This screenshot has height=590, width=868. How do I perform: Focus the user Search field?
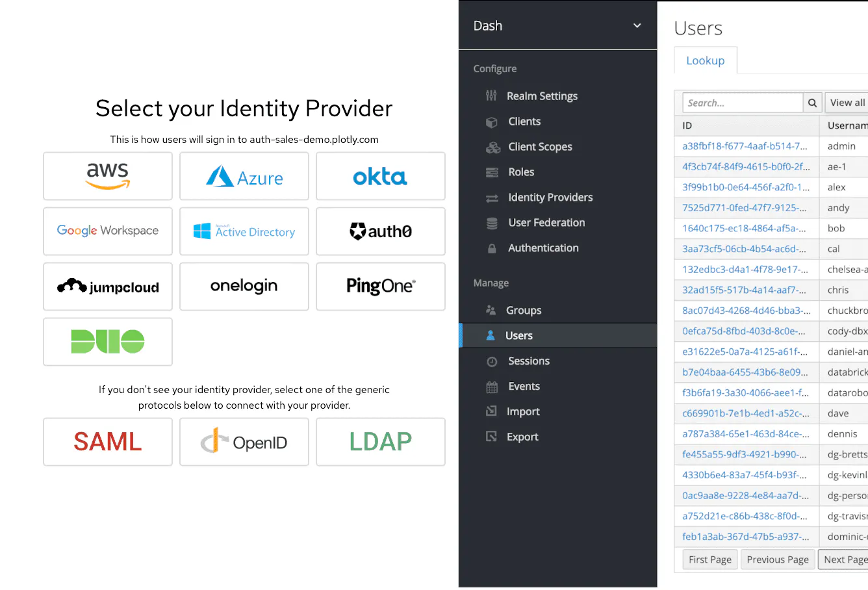(743, 103)
